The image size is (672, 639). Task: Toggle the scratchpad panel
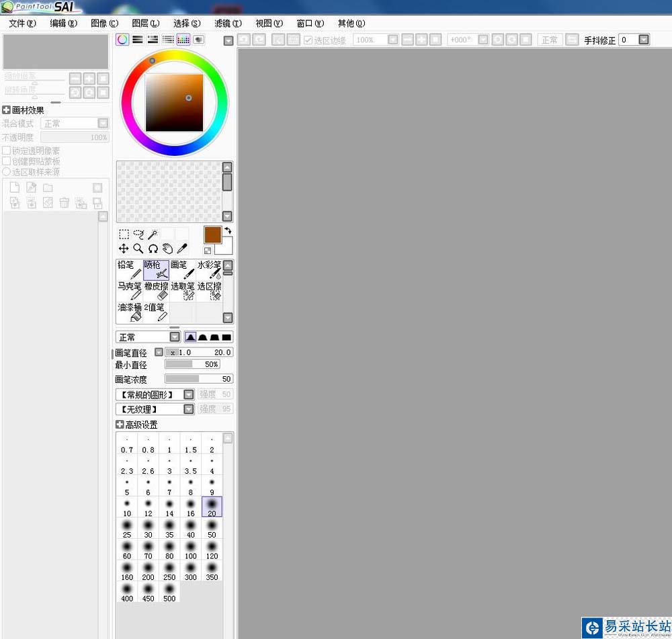(x=198, y=40)
